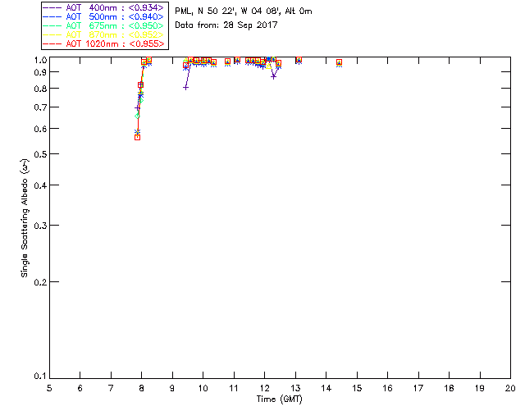The width and height of the screenshot is (525, 420).
Task: Select the purple plus point near 0.8 albedo
Action: coord(185,88)
